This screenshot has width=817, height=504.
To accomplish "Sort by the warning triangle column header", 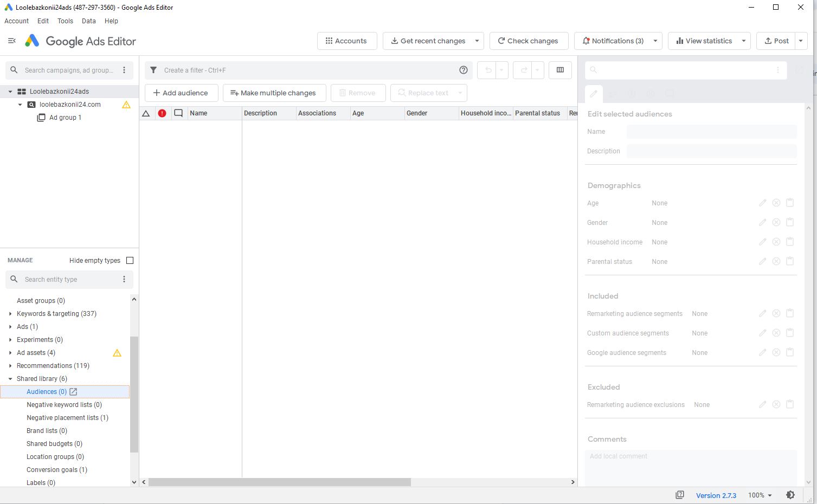I will 146,113.
